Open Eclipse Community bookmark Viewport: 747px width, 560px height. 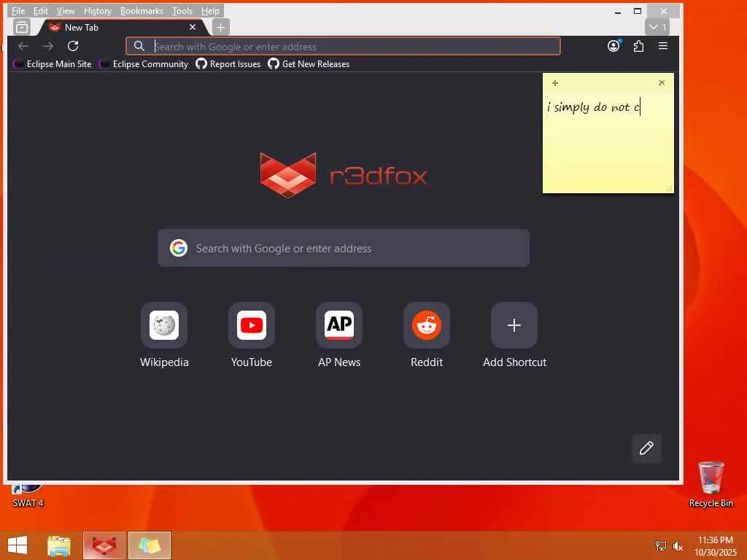144,64
